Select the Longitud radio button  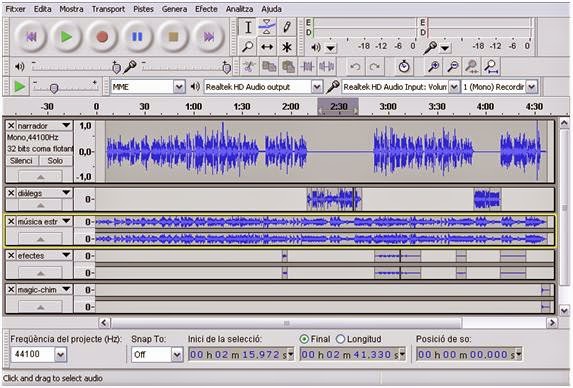pyautogui.click(x=340, y=339)
